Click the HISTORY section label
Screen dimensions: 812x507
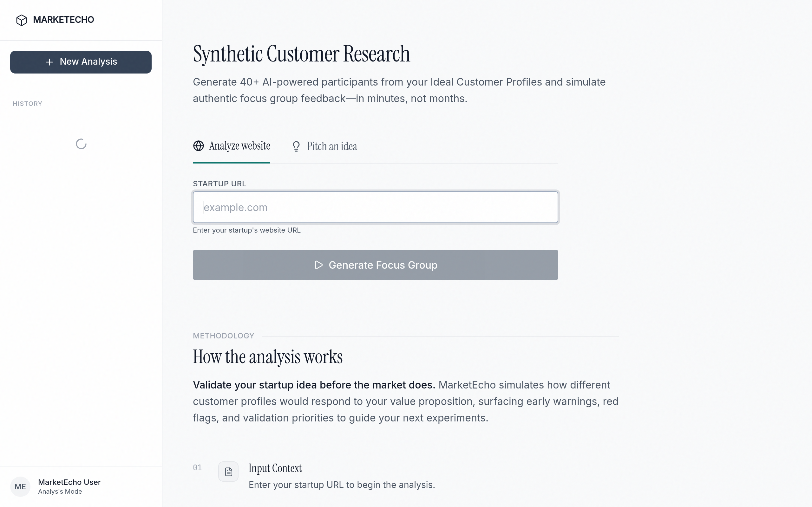(x=28, y=104)
